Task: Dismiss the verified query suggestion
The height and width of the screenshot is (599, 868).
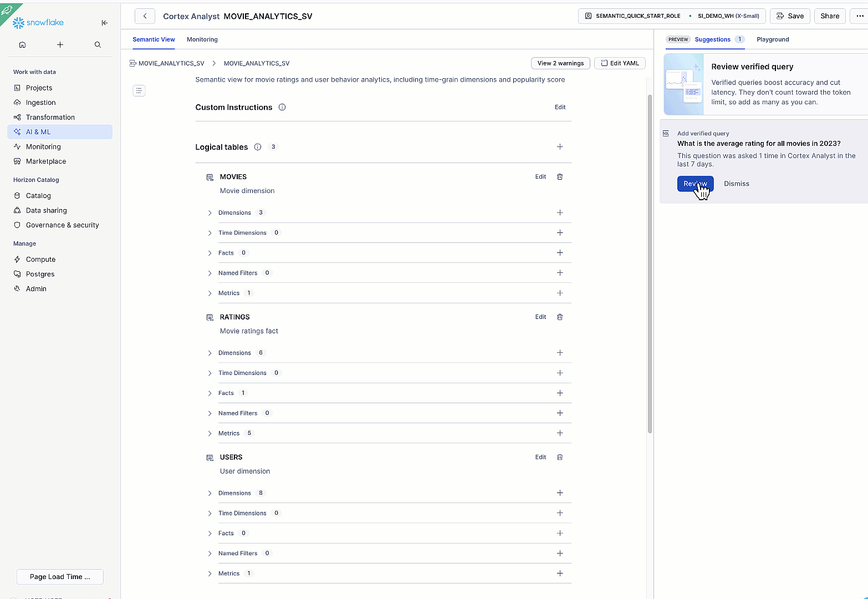Action: pyautogui.click(x=736, y=184)
